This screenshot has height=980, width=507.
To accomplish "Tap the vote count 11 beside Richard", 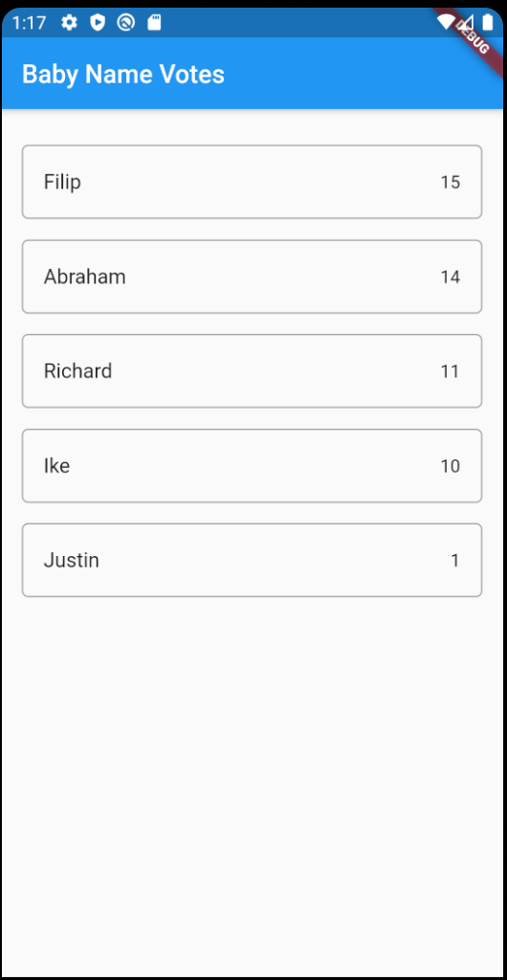I will (x=451, y=371).
